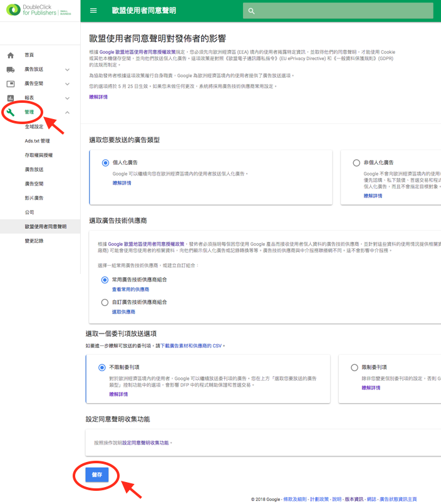The image size is (441, 504).
Task: Click the DoubleClick for Publishers logo
Action: tap(39, 11)
